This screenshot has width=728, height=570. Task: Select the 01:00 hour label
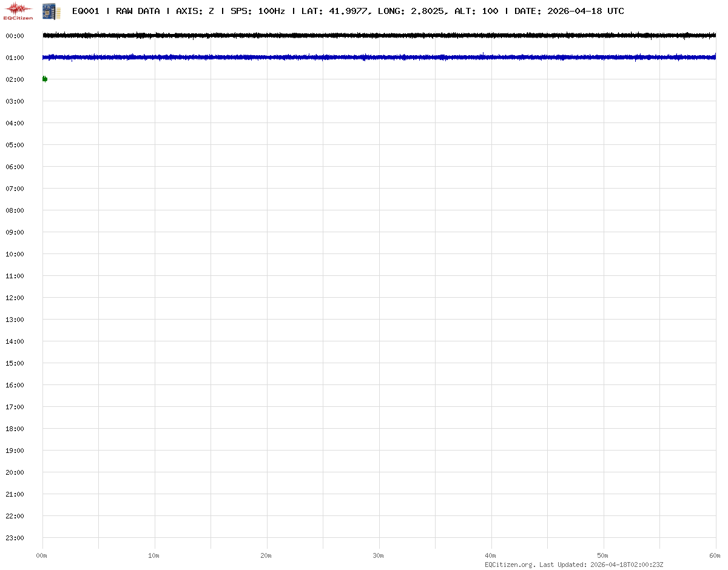15,58
